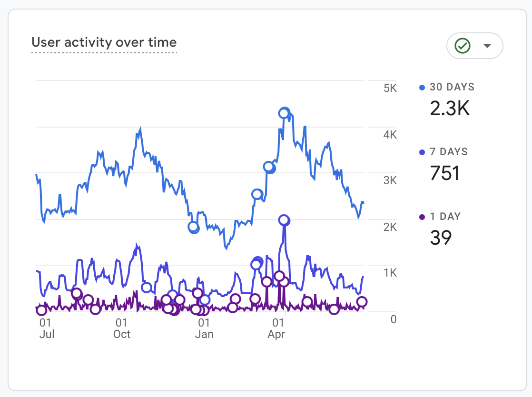Image resolution: width=532 pixels, height=397 pixels.
Task: Open the User activity over time title
Action: [x=104, y=42]
